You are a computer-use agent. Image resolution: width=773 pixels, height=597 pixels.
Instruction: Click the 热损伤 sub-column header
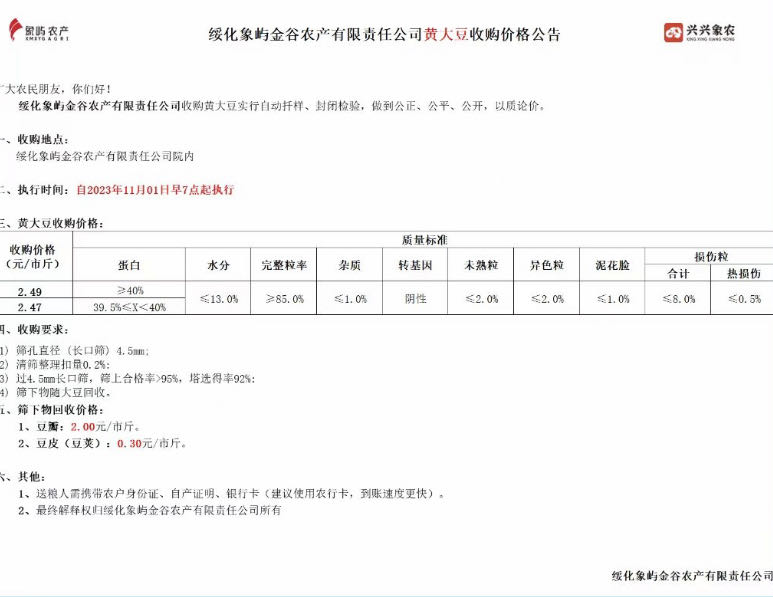click(744, 274)
